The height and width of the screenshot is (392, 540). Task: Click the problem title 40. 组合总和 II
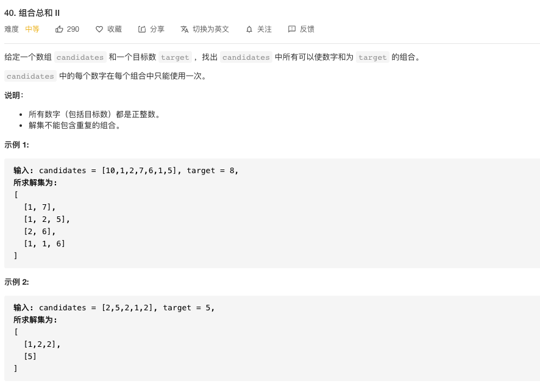(x=32, y=13)
